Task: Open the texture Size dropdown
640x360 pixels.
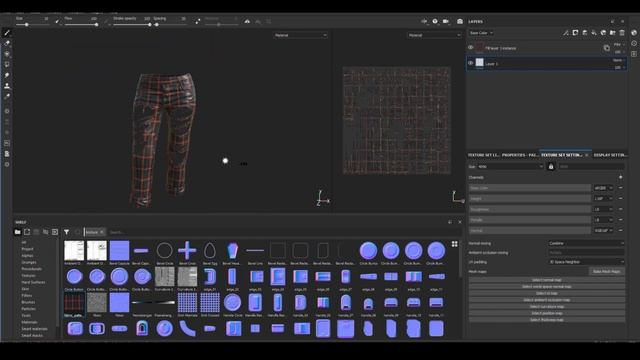Action: coord(510,167)
